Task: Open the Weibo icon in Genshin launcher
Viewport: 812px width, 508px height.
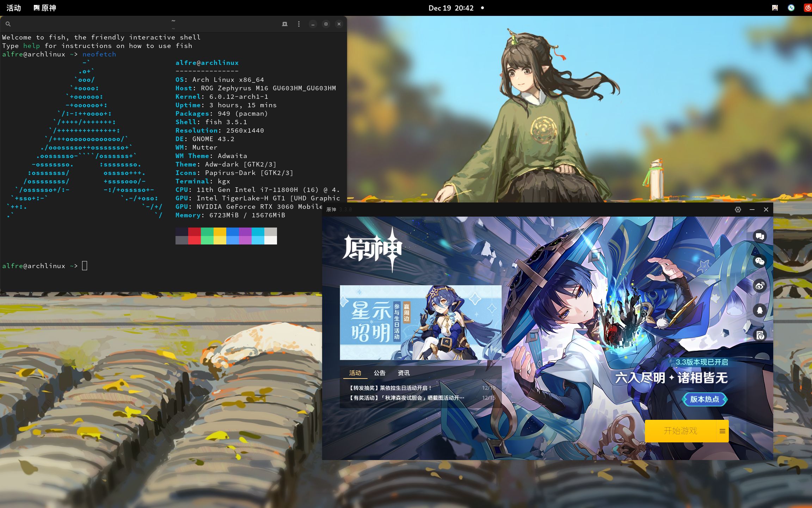Action: (760, 286)
